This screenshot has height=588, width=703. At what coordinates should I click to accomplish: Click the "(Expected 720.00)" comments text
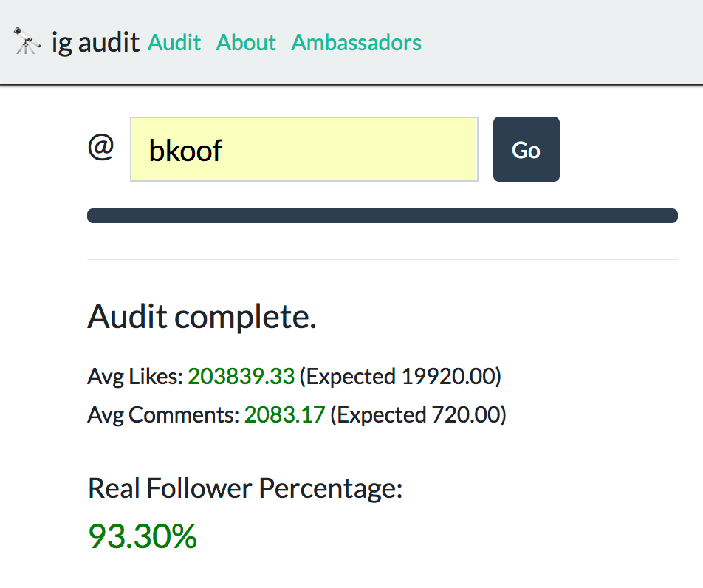pyautogui.click(x=418, y=415)
